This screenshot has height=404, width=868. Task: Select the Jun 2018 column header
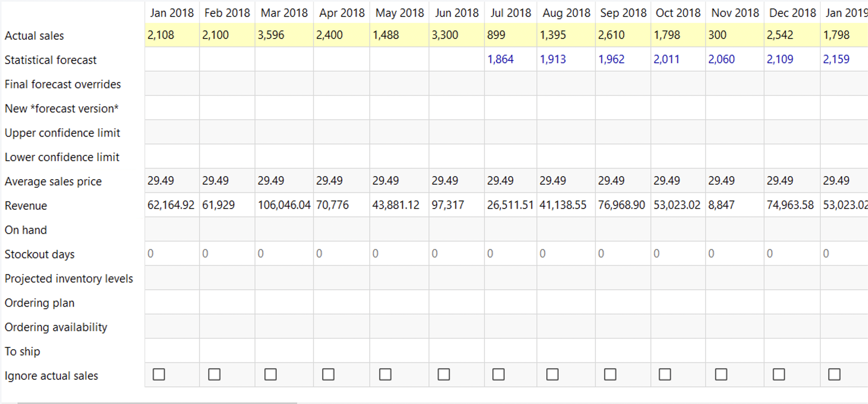pos(456,13)
